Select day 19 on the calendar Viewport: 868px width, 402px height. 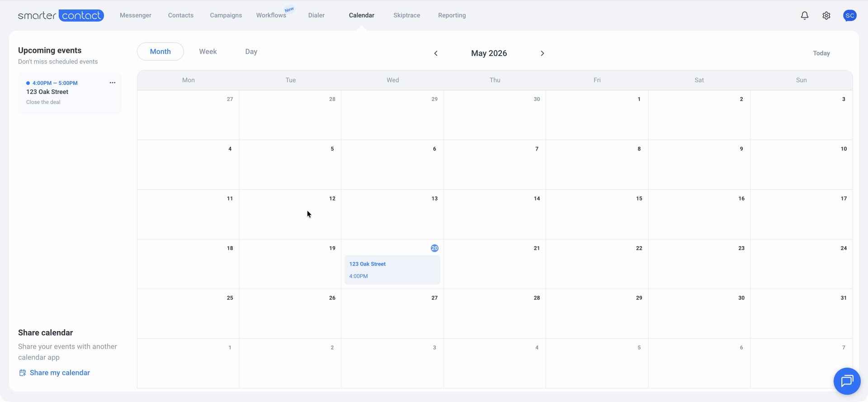[290, 264]
